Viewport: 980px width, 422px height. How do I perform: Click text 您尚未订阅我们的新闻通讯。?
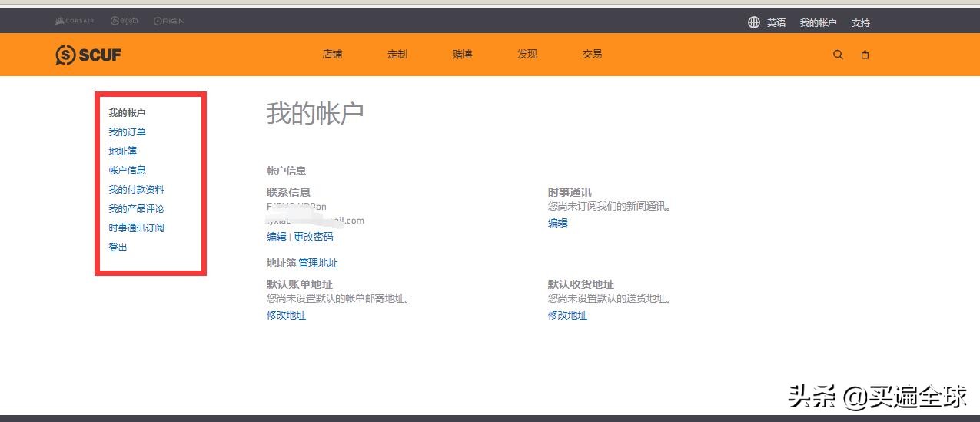(610, 206)
